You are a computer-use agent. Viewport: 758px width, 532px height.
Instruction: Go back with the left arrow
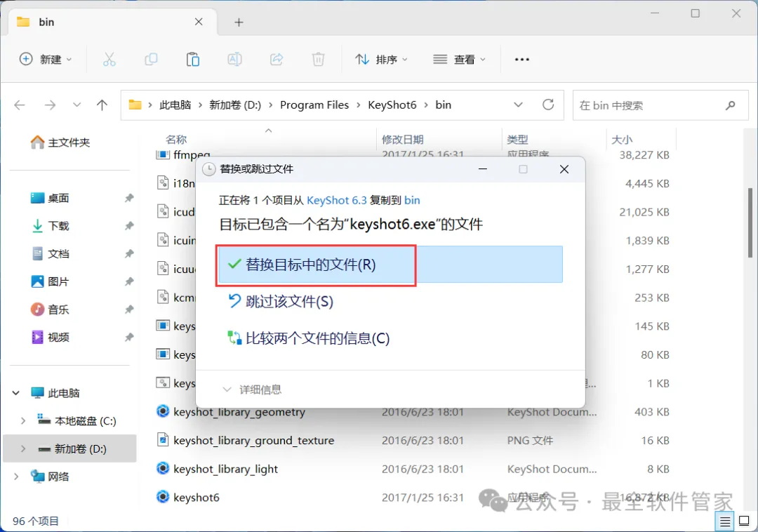point(20,105)
